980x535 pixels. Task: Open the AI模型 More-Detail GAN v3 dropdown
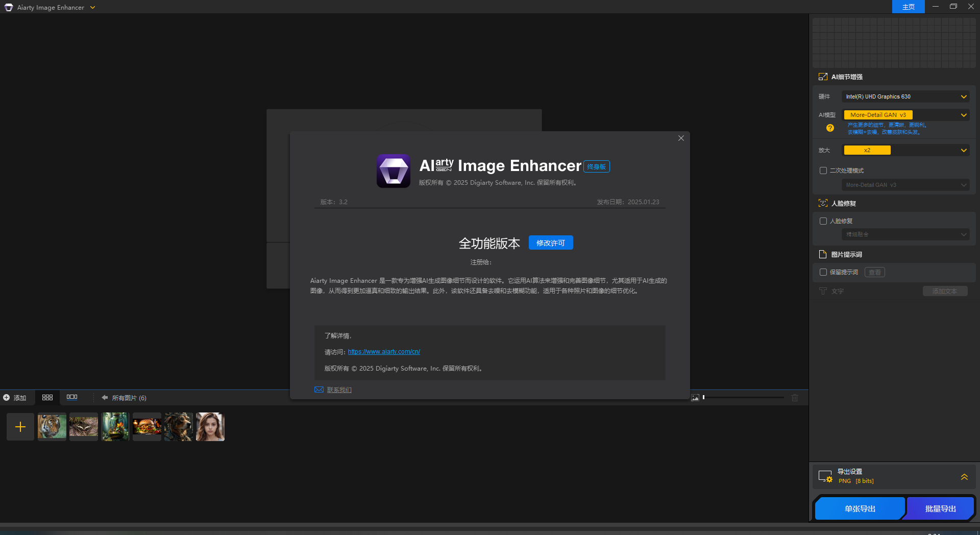(x=905, y=115)
